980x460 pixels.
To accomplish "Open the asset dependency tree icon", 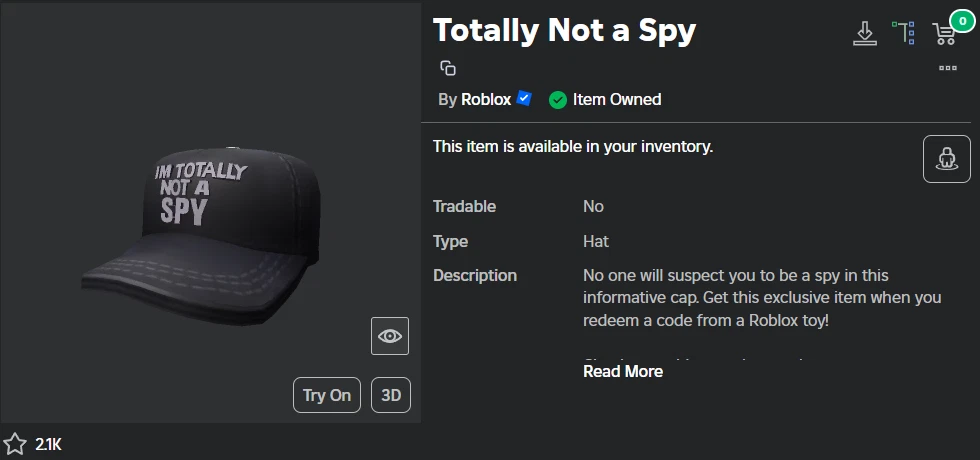I will [x=904, y=33].
